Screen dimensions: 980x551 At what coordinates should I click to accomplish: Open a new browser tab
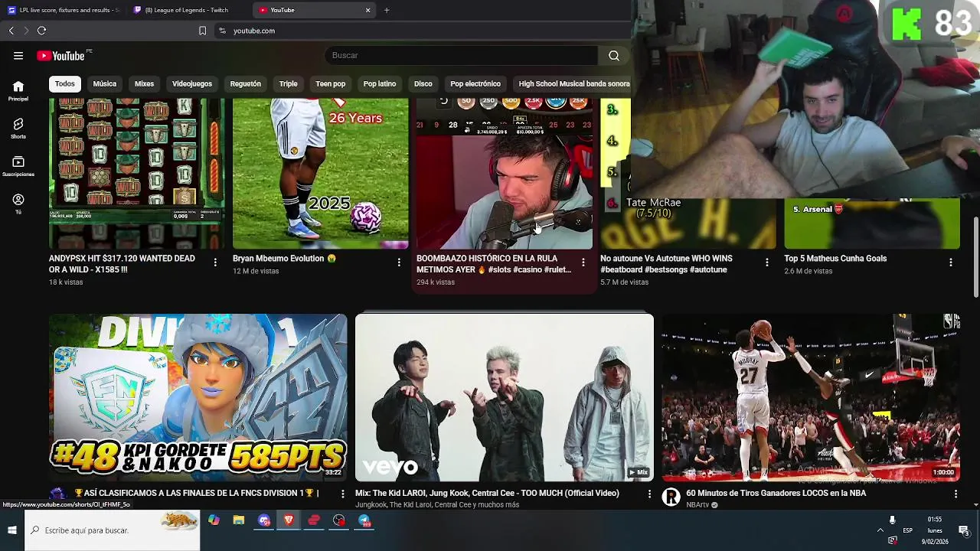[x=387, y=10]
